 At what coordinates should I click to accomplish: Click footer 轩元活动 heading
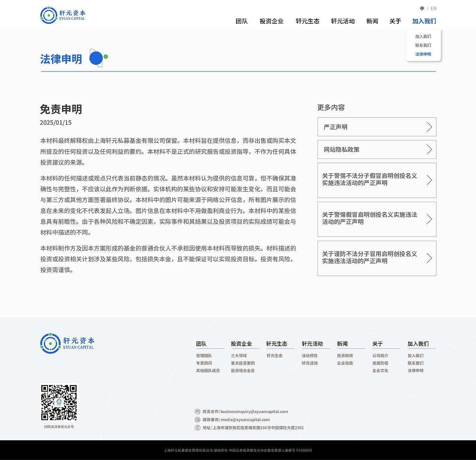(x=312, y=344)
